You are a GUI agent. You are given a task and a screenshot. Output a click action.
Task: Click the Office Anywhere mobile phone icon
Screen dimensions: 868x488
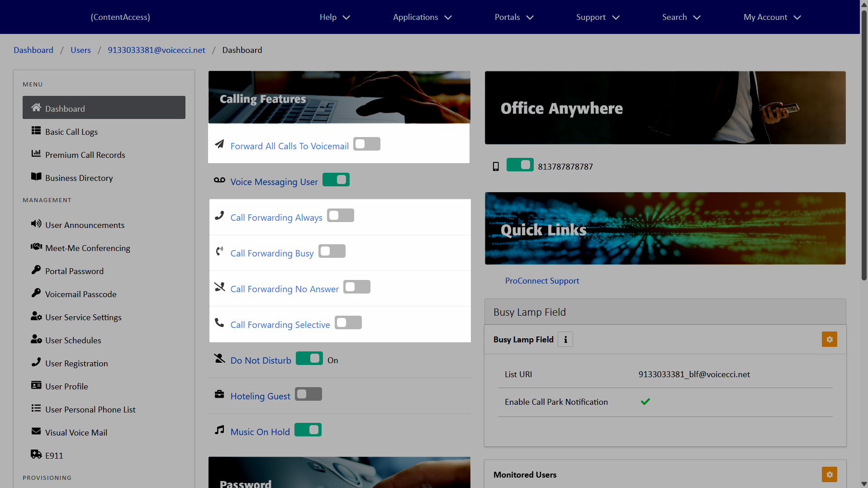coord(496,166)
